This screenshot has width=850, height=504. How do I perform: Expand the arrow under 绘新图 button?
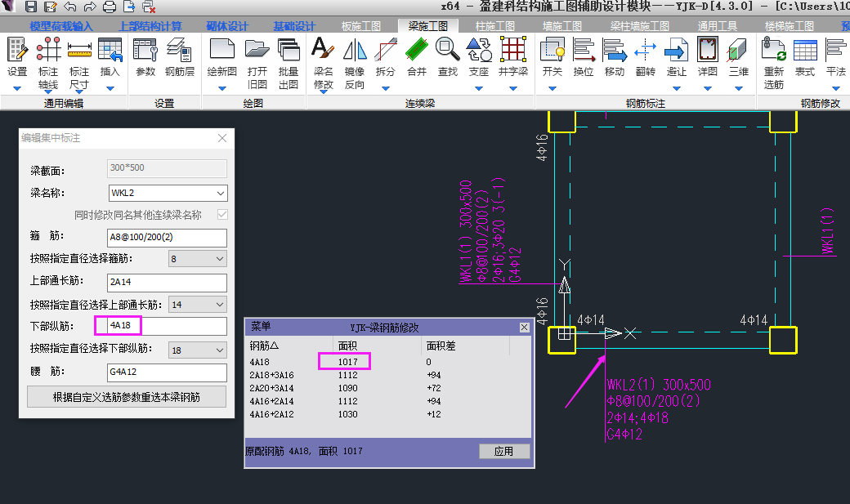221,88
